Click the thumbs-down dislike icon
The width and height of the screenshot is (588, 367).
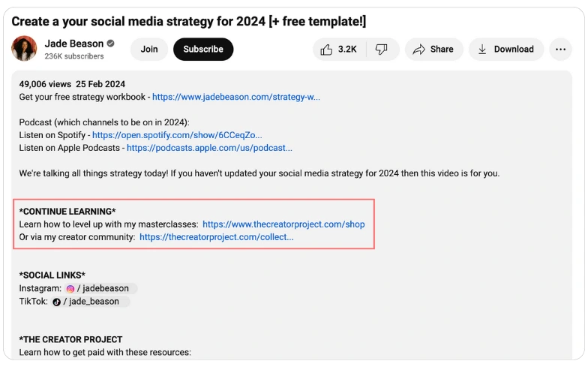(x=382, y=50)
